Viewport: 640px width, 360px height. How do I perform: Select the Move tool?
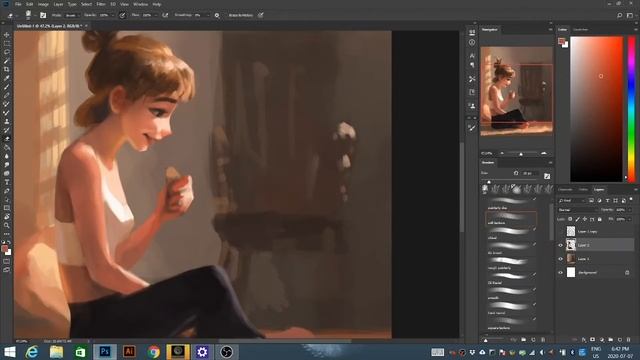point(7,35)
